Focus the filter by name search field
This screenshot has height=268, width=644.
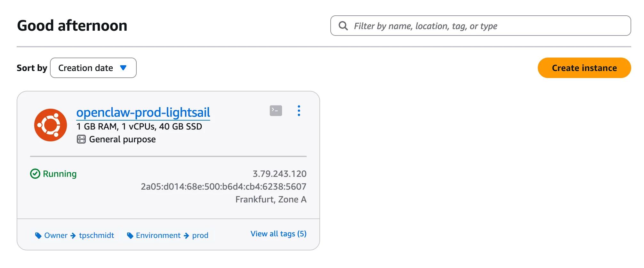point(487,26)
